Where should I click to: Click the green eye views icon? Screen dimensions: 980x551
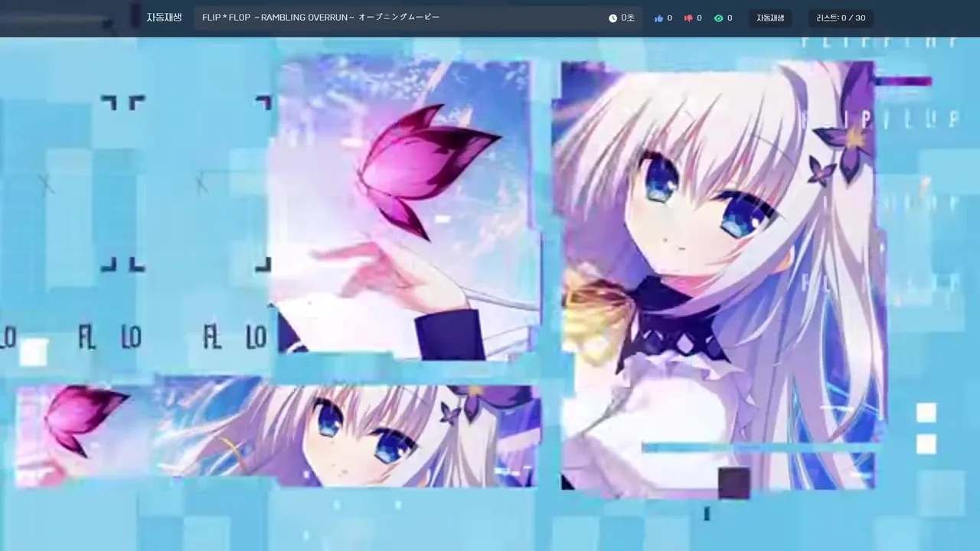coord(718,18)
